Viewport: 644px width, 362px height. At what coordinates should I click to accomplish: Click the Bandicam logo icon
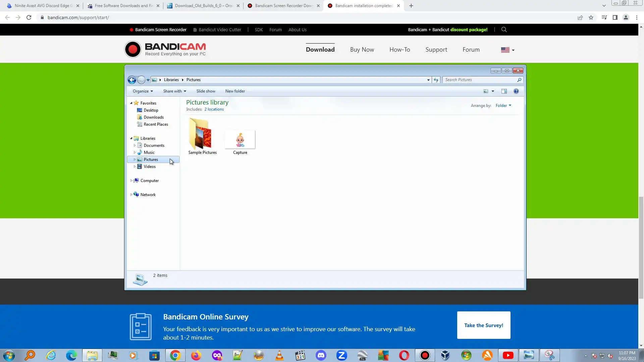tap(133, 49)
